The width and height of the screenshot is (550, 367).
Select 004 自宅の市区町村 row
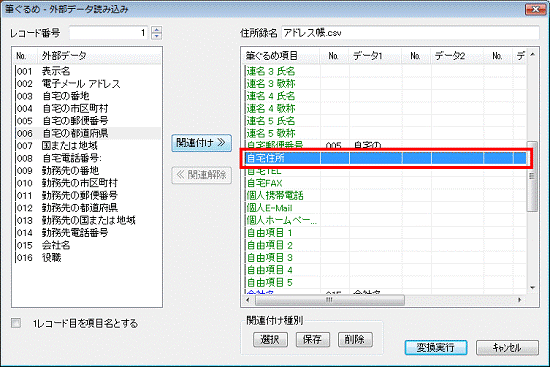point(88,108)
